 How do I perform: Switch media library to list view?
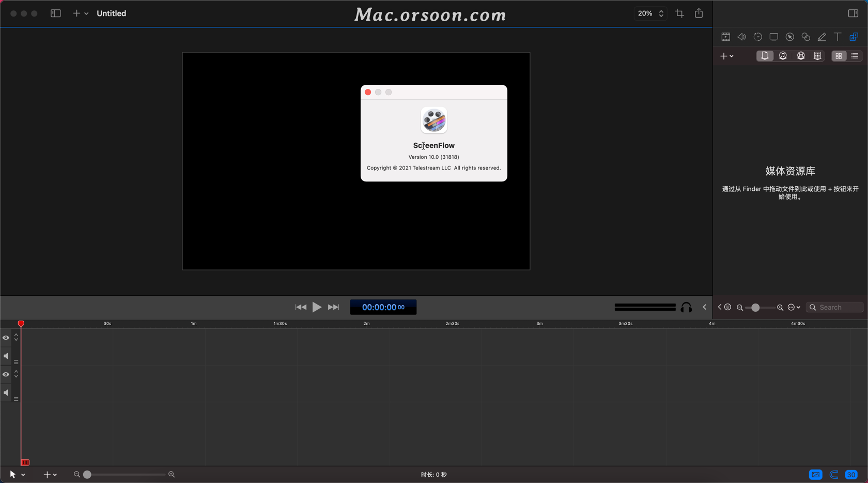point(855,56)
